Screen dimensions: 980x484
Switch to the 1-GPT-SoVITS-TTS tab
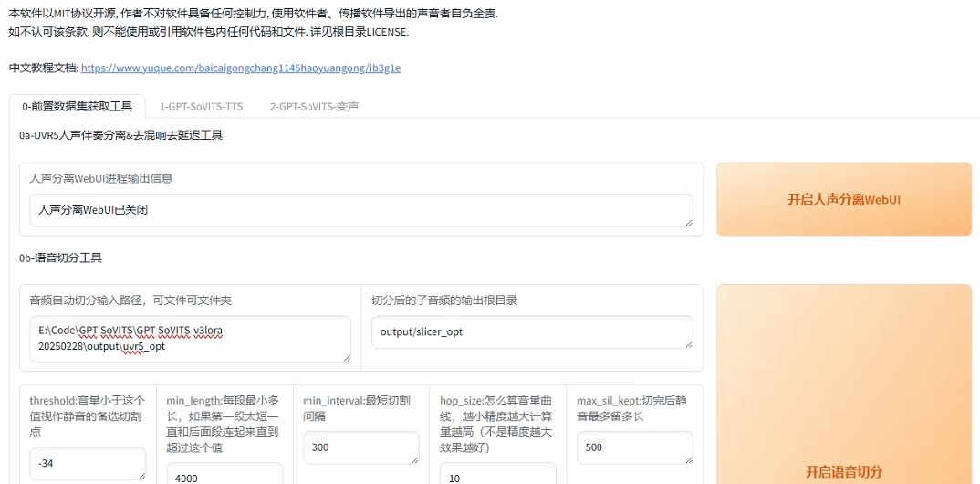[x=202, y=106]
